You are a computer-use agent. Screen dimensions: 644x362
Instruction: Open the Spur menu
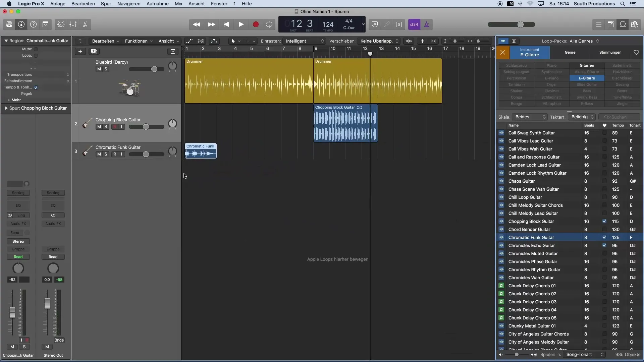coord(106,4)
